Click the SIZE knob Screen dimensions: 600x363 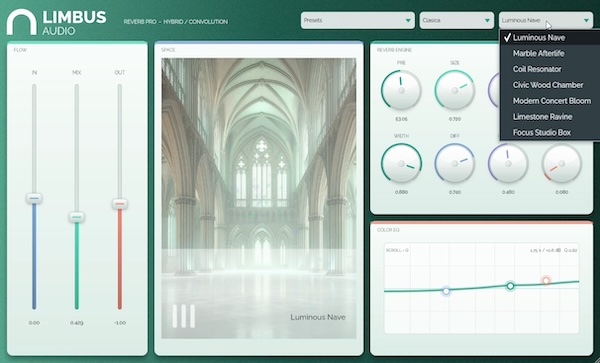(x=455, y=90)
